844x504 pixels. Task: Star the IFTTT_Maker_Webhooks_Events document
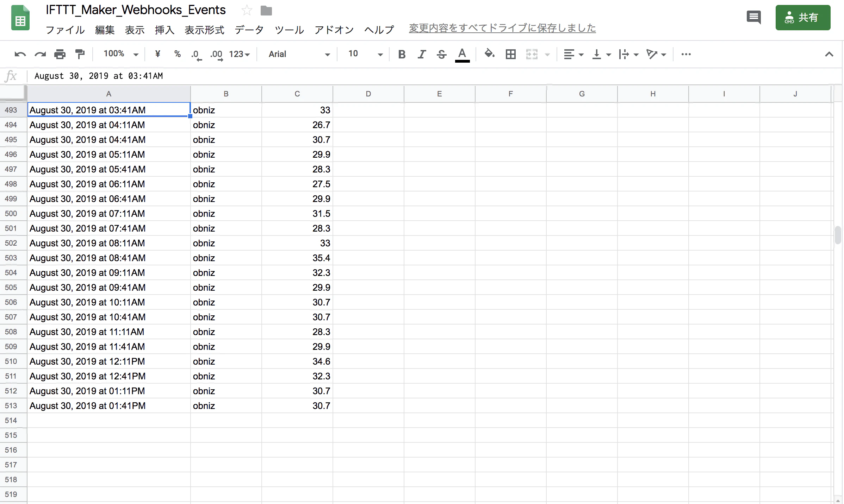tap(247, 11)
